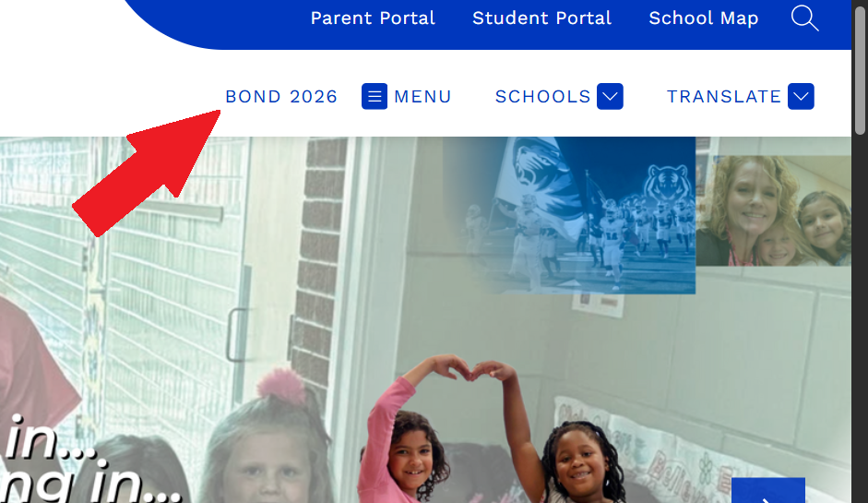Open the search magnifier icon
This screenshot has width=868, height=503.
[804, 18]
